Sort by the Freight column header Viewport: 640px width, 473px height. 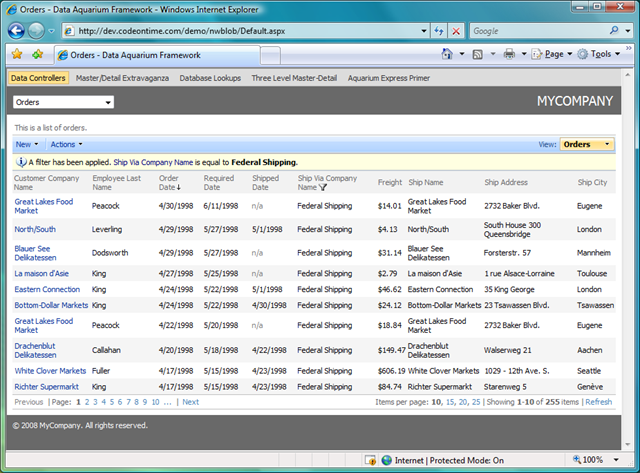[390, 182]
